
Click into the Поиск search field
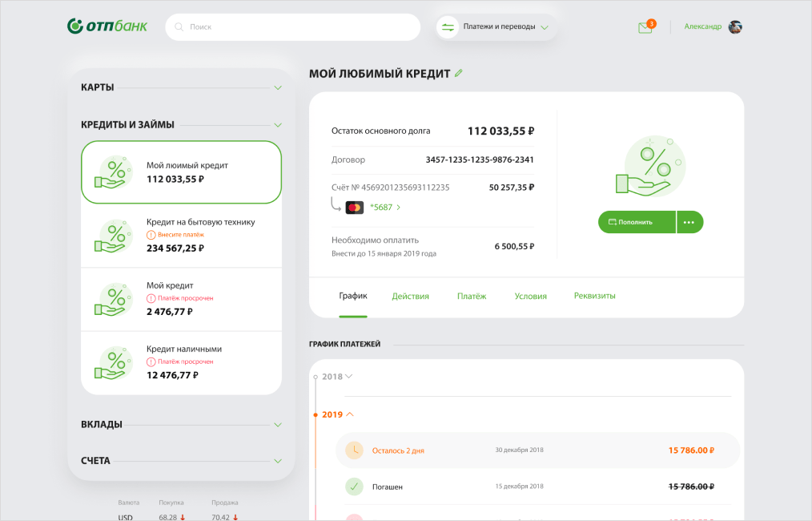coord(296,27)
